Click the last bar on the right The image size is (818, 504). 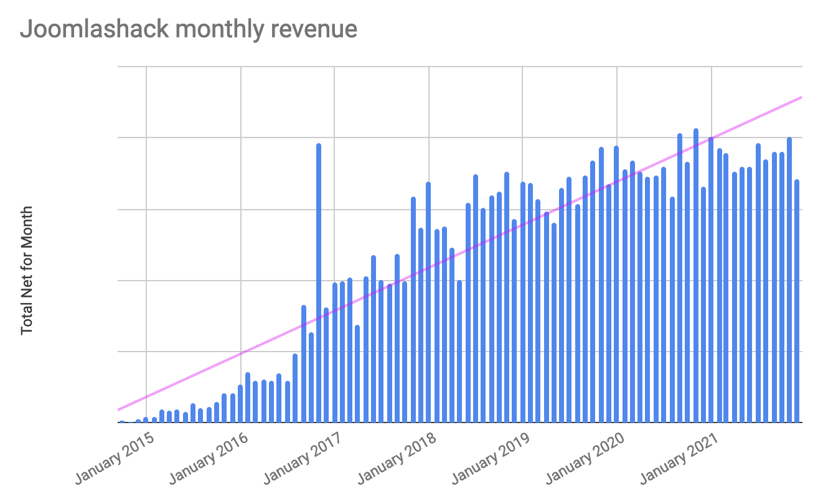797,301
